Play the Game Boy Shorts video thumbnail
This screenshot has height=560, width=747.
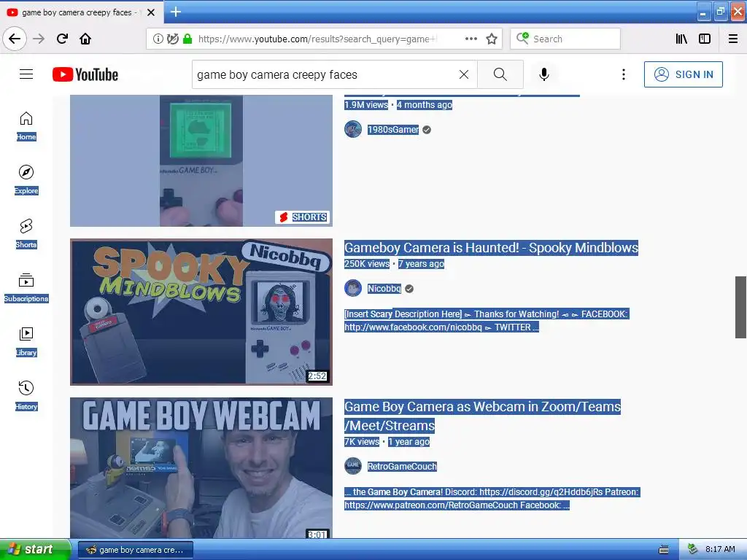[201, 160]
